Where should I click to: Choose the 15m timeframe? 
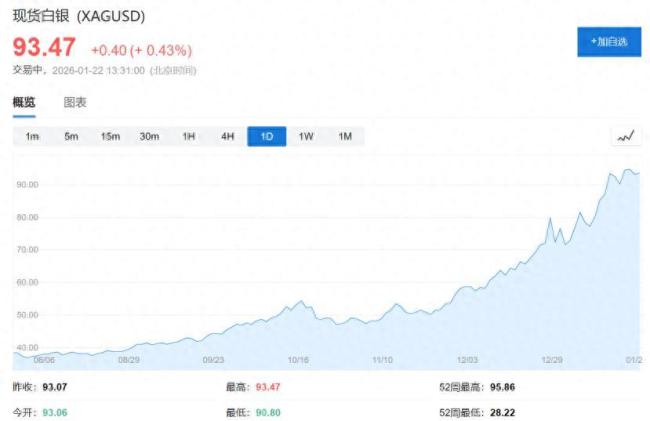pos(110,137)
